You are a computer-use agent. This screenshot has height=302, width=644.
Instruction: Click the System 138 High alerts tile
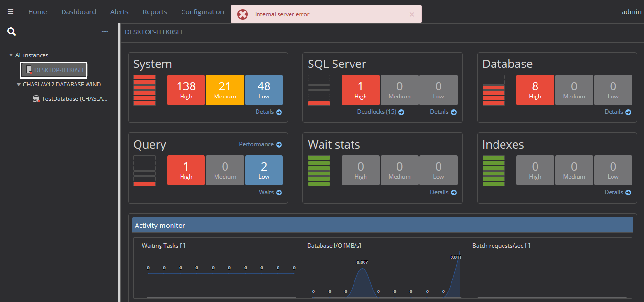click(x=186, y=89)
